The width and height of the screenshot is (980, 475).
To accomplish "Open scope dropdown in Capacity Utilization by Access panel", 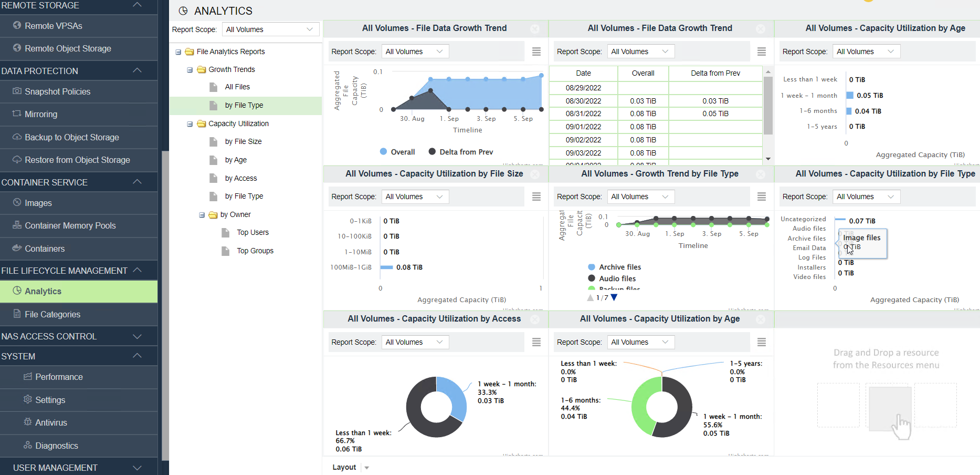I will tap(415, 342).
